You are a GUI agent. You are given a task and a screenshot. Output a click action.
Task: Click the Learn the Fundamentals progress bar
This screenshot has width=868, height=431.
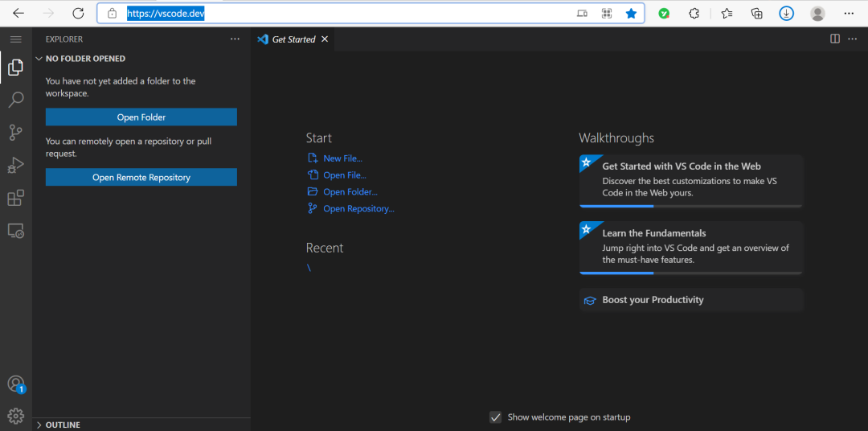[691, 273]
